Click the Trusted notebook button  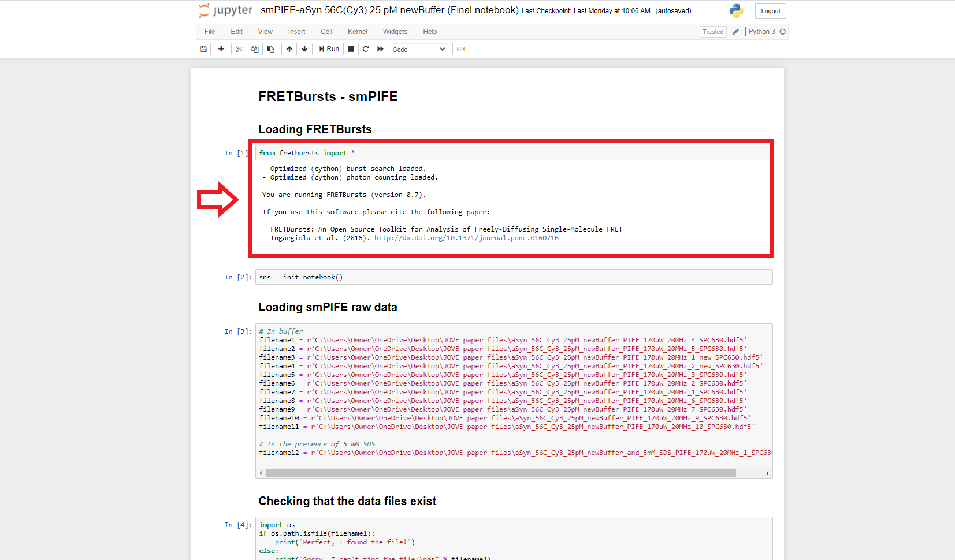coord(713,32)
